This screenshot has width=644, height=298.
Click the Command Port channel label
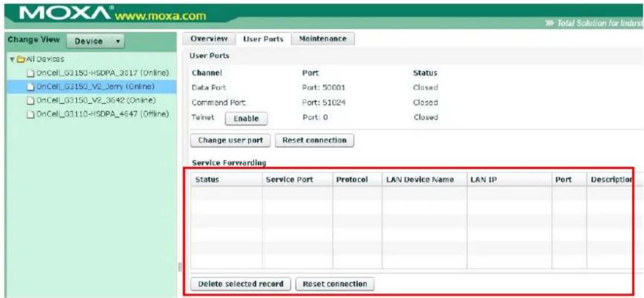pyautogui.click(x=218, y=103)
